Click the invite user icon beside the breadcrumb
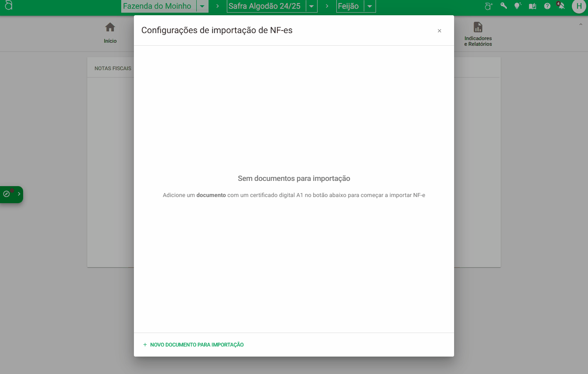The height and width of the screenshot is (374, 588). [489, 6]
